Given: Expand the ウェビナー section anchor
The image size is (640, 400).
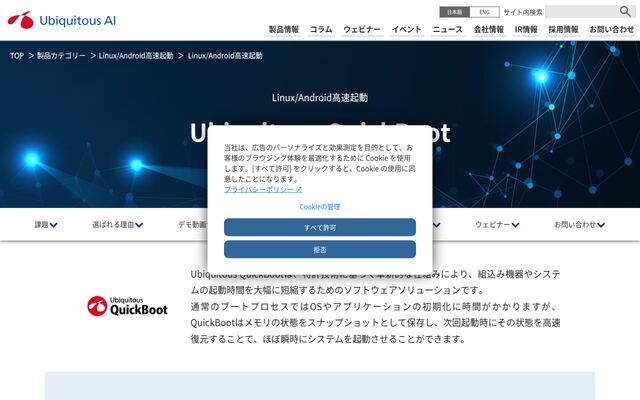Looking at the screenshot, I should point(497,224).
